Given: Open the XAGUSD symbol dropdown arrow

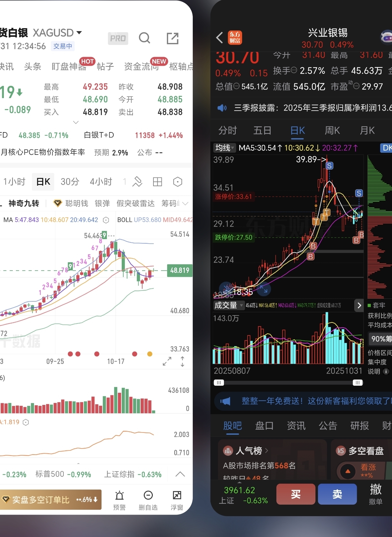Looking at the screenshot, I should click(79, 32).
